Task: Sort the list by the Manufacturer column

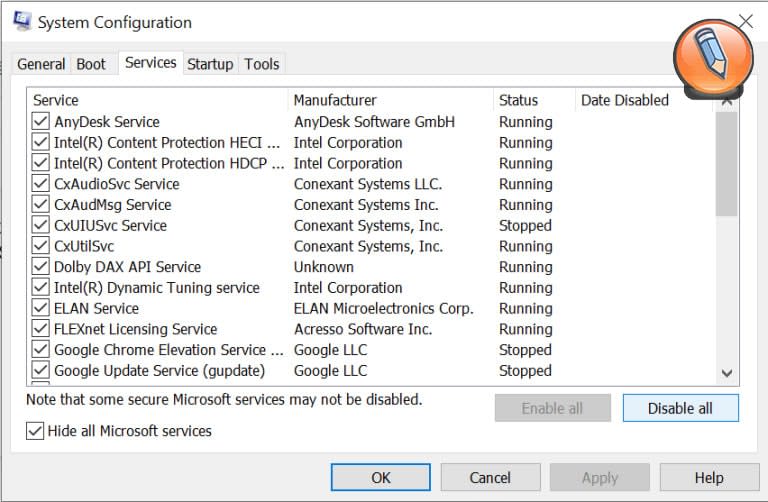Action: 336,100
